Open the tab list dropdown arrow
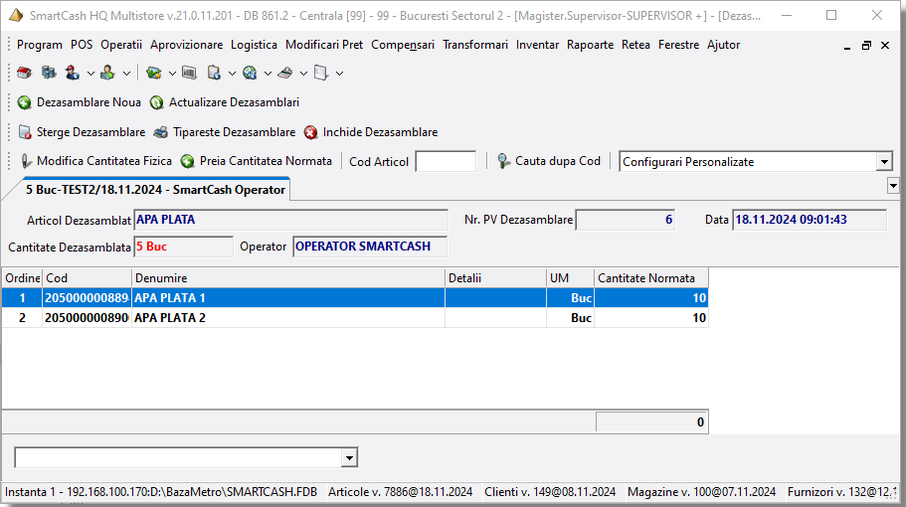This screenshot has height=507, width=906. tap(893, 186)
